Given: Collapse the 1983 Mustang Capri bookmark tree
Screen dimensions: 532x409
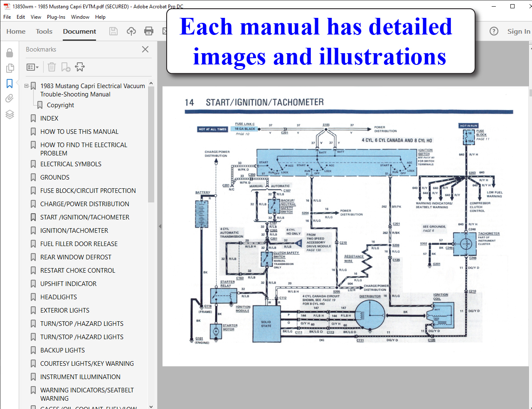Looking at the screenshot, I should click(x=27, y=86).
